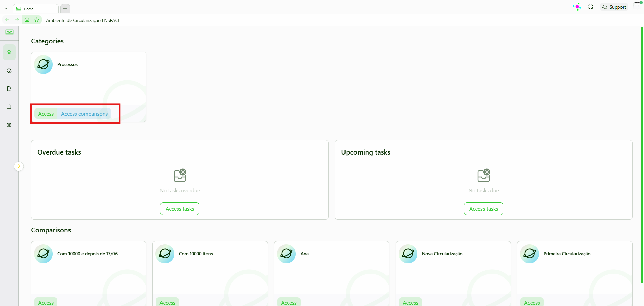Open the documents sidebar icon
This screenshot has width=644, height=306.
(x=9, y=89)
